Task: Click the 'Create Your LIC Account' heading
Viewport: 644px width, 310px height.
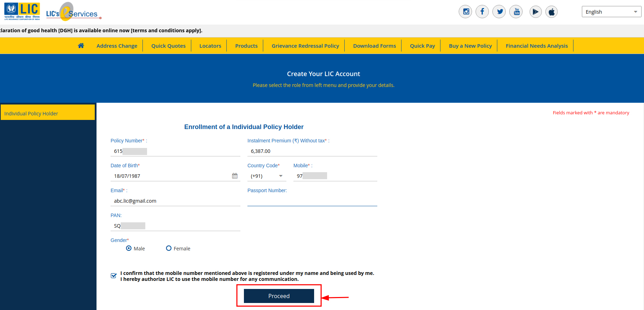Action: coord(324,74)
